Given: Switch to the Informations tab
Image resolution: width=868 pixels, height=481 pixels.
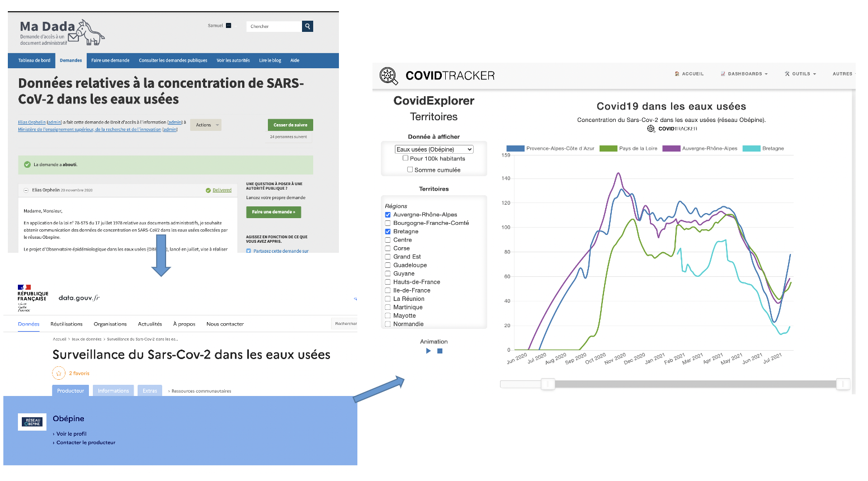Looking at the screenshot, I should click(x=114, y=391).
